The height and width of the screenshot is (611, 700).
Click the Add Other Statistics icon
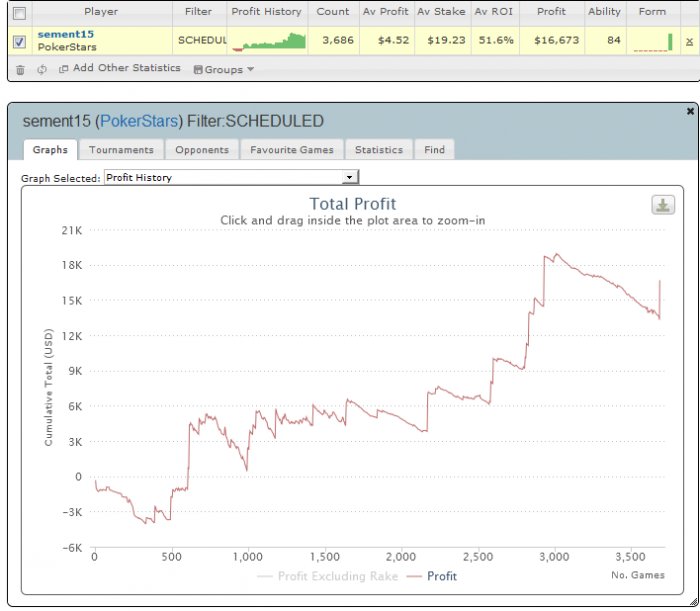coord(63,69)
